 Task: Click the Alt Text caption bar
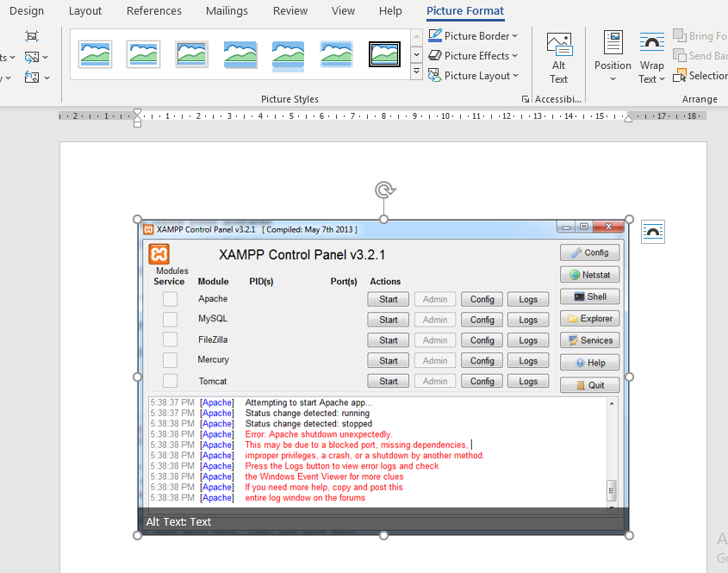tap(383, 521)
